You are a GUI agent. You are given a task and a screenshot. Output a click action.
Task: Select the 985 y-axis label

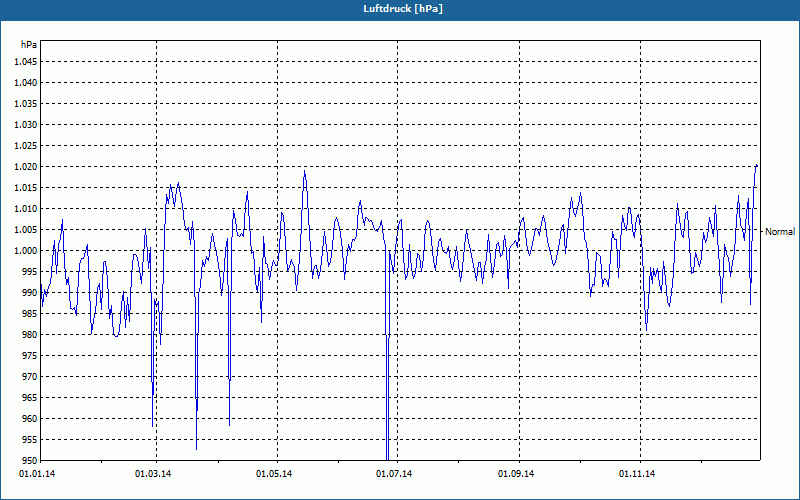point(30,314)
